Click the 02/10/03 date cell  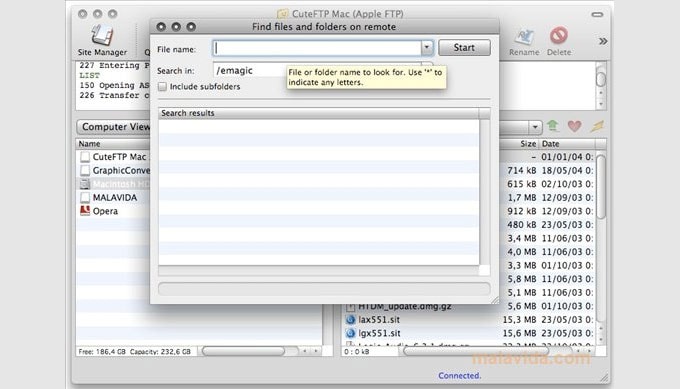(x=567, y=184)
